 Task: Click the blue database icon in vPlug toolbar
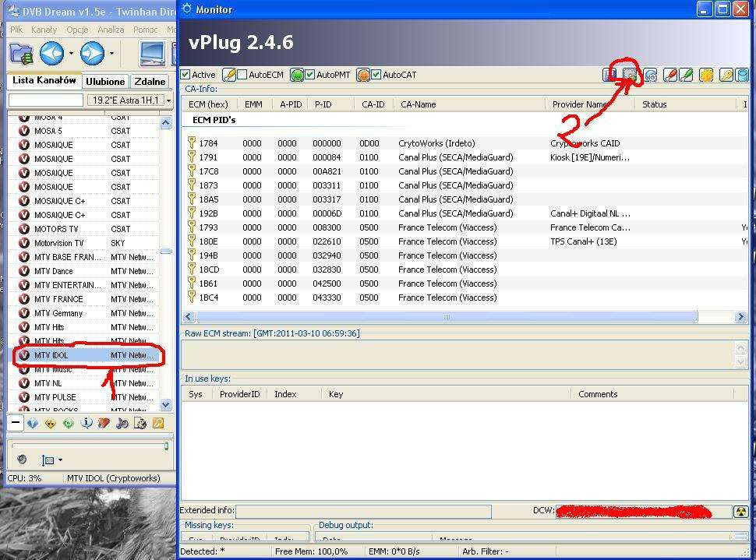(743, 75)
